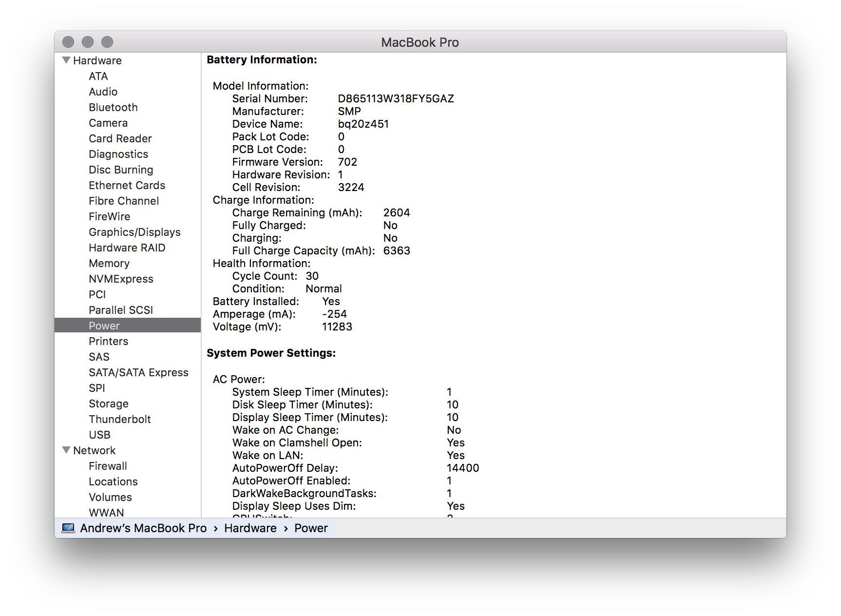The image size is (841, 616).
Task: Click the Condition value Normal
Action: 324,289
